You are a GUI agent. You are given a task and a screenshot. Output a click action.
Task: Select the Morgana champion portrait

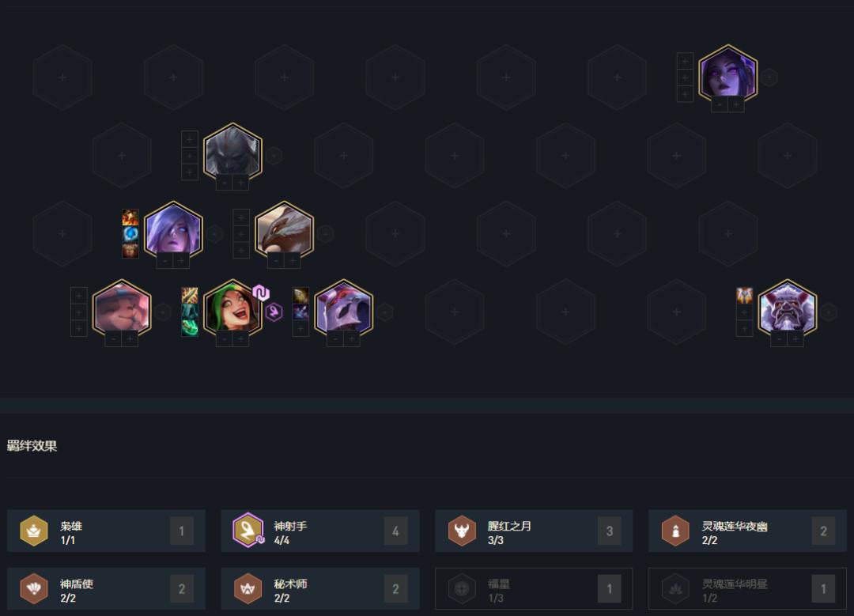(727, 74)
